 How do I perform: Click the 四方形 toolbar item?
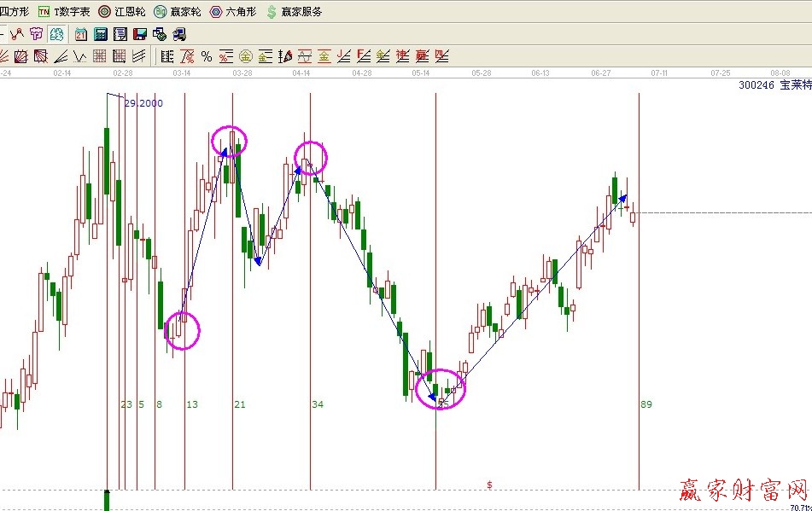(x=14, y=12)
